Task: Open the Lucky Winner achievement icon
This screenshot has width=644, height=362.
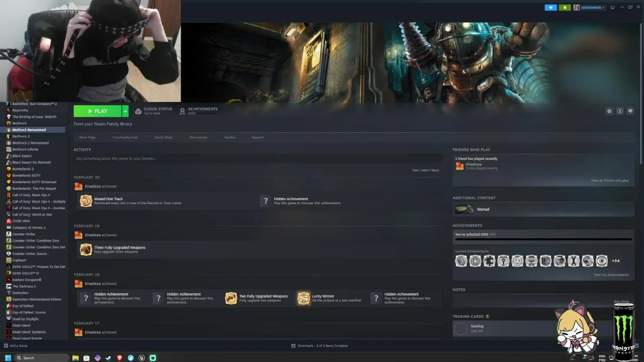Action: (303, 298)
